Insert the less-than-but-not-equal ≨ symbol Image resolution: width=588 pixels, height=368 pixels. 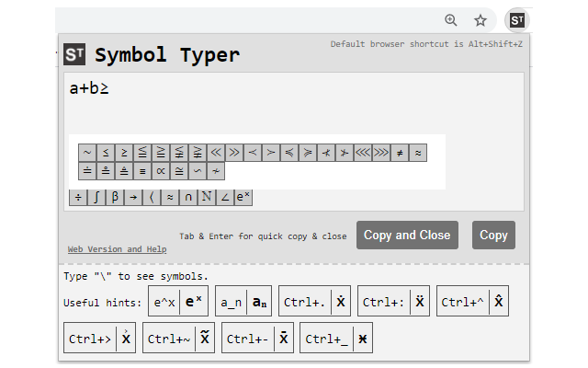click(x=179, y=153)
